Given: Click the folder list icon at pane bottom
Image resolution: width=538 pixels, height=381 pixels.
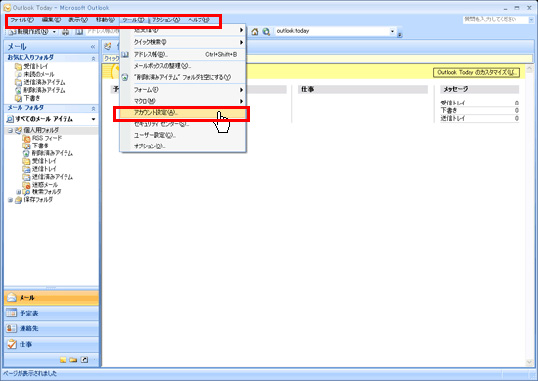Looking at the screenshot, I should [73, 360].
